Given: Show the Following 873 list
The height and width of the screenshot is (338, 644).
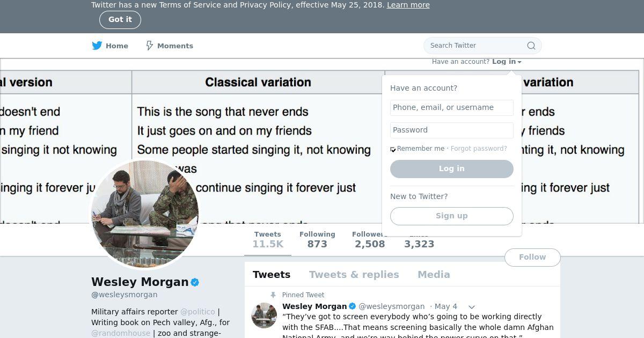Looking at the screenshot, I should pos(317,240).
